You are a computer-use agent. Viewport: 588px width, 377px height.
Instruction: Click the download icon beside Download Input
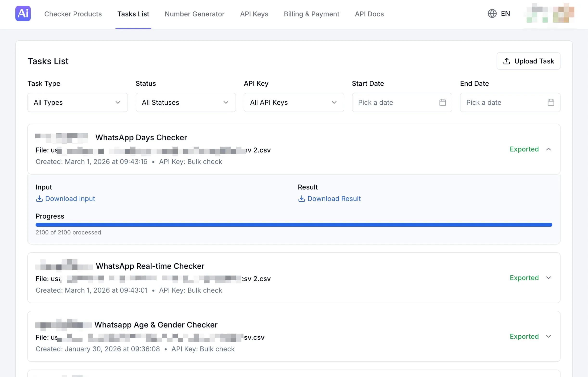(39, 199)
